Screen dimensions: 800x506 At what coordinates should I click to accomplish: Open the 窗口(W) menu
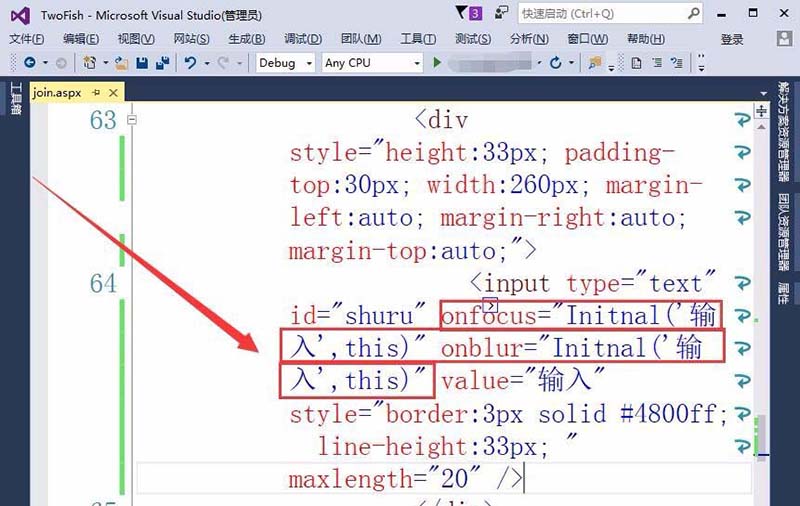(587, 39)
